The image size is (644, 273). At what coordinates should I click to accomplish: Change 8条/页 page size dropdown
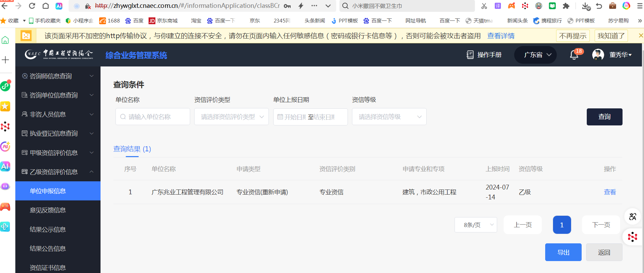coord(476,225)
